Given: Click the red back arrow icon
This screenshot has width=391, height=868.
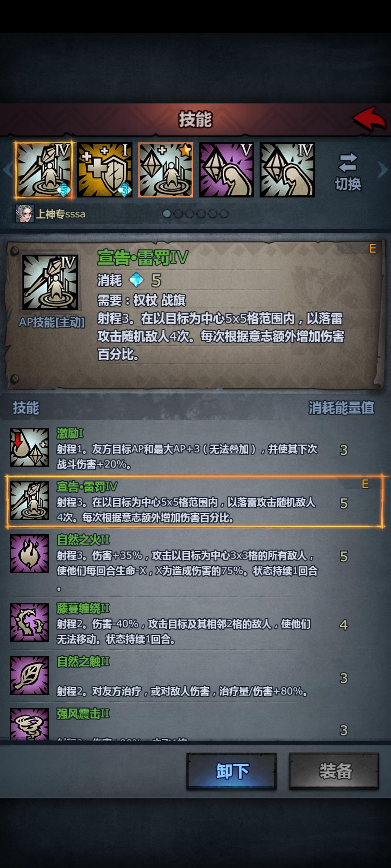Looking at the screenshot, I should (x=369, y=119).
